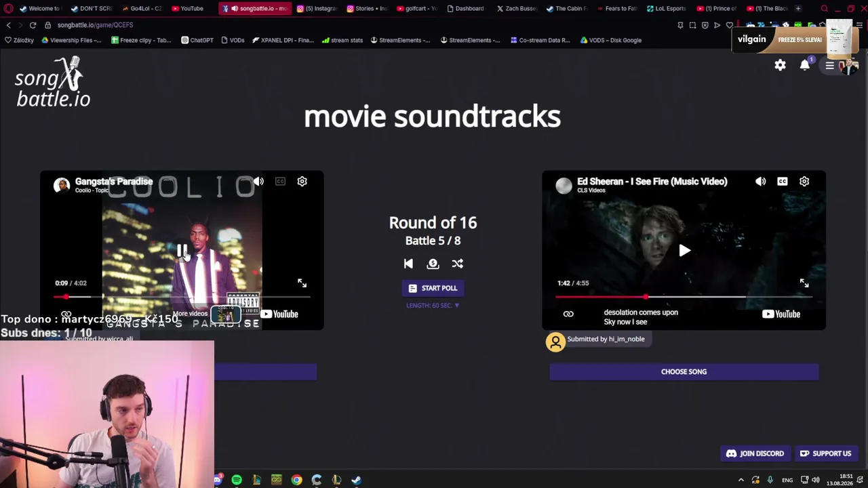Image resolution: width=868 pixels, height=488 pixels.
Task: Open Ed Sheeran video on YouTube
Action: coord(781,314)
